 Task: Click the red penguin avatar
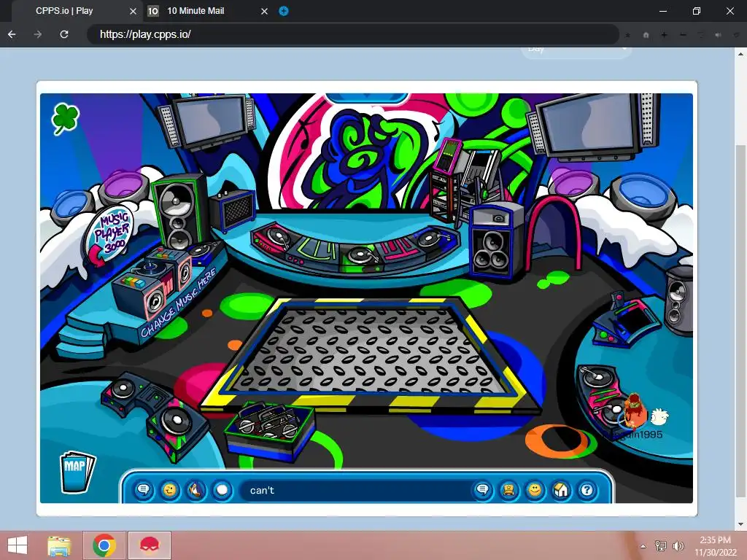pyautogui.click(x=634, y=410)
